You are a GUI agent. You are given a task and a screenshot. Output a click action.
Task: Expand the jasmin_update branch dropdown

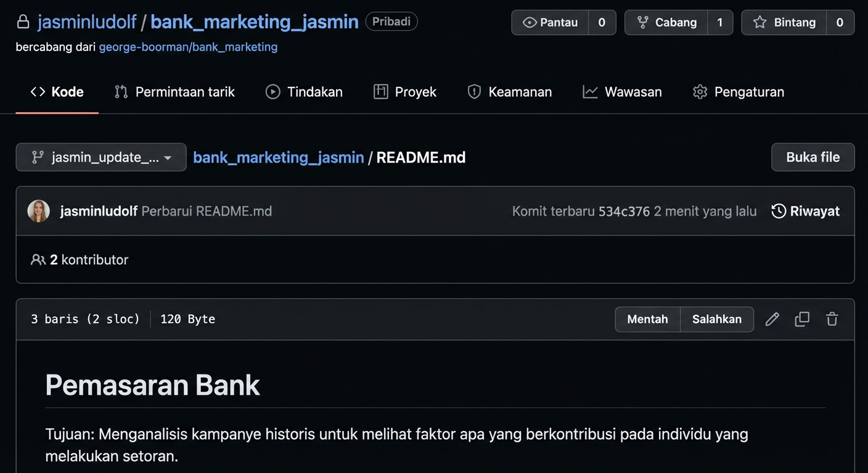[x=101, y=157]
